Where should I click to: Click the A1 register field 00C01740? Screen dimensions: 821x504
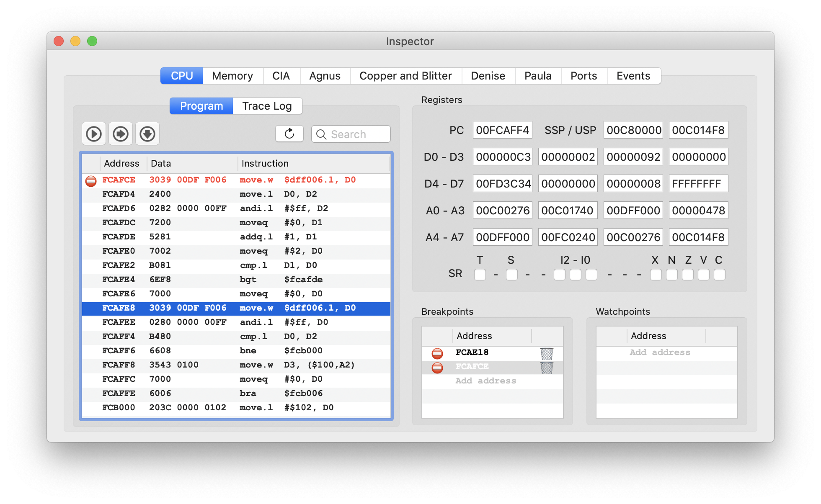click(x=568, y=211)
